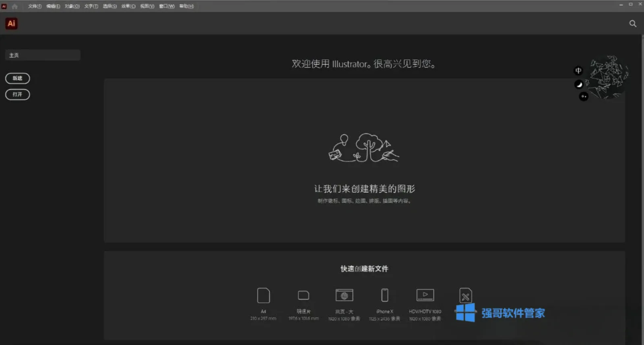644x345 pixels.
Task: Close the Illustrator window
Action: [x=640, y=4]
